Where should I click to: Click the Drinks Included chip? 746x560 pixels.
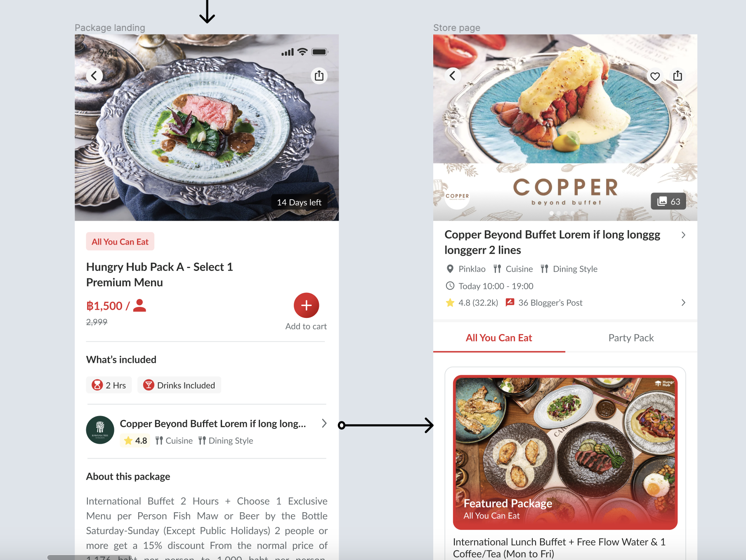(179, 385)
